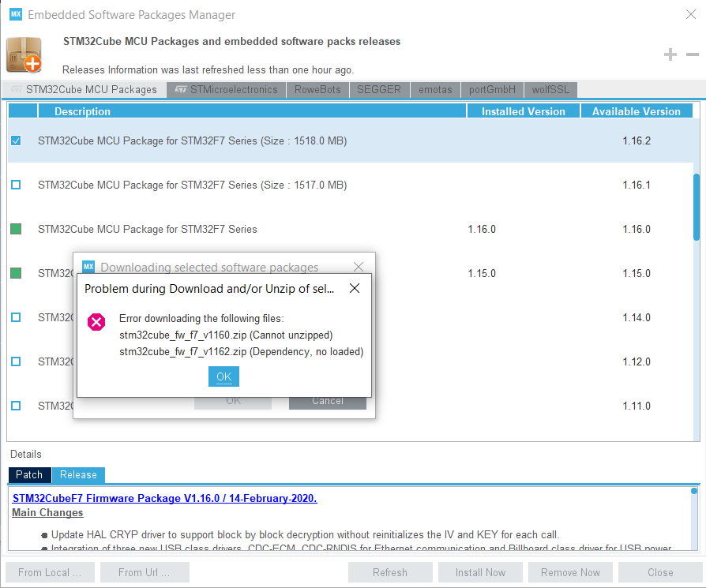The height and width of the screenshot is (588, 706).
Task: Switch to the Release details tab
Action: pyautogui.click(x=78, y=474)
